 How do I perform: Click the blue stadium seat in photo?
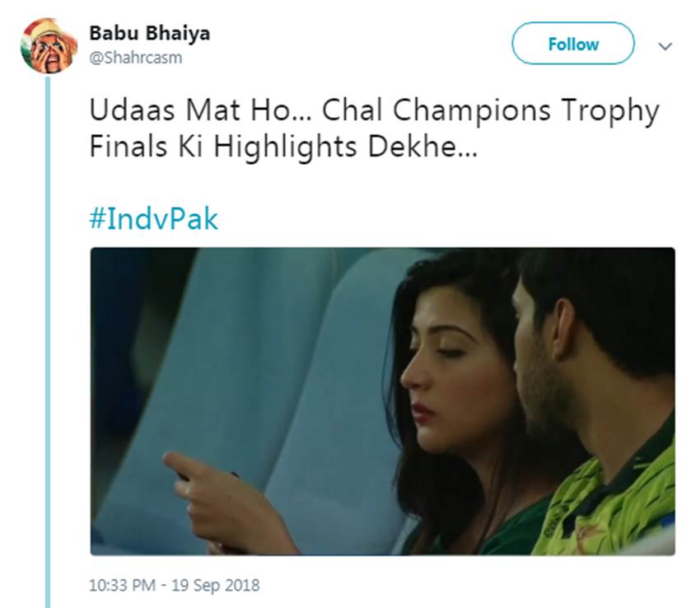[247, 346]
